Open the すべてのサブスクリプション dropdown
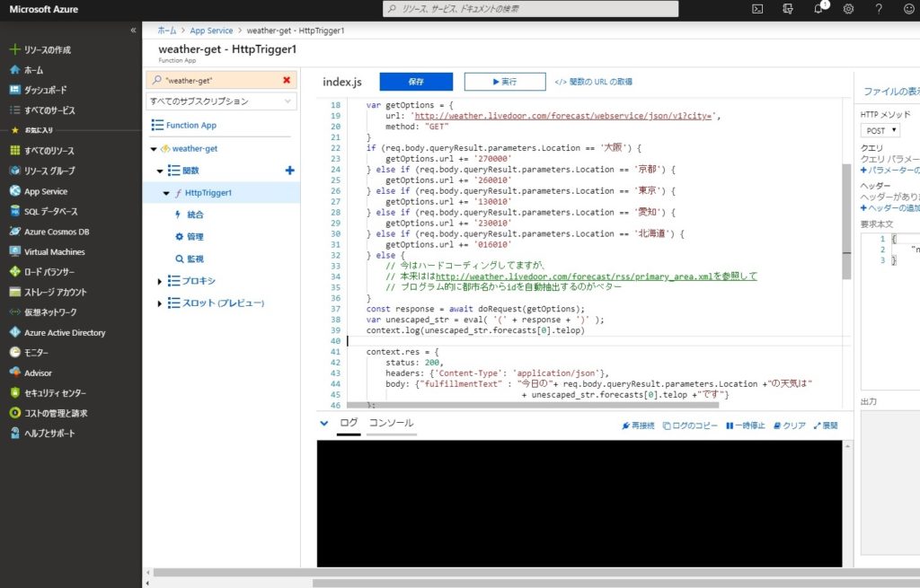 (x=221, y=101)
